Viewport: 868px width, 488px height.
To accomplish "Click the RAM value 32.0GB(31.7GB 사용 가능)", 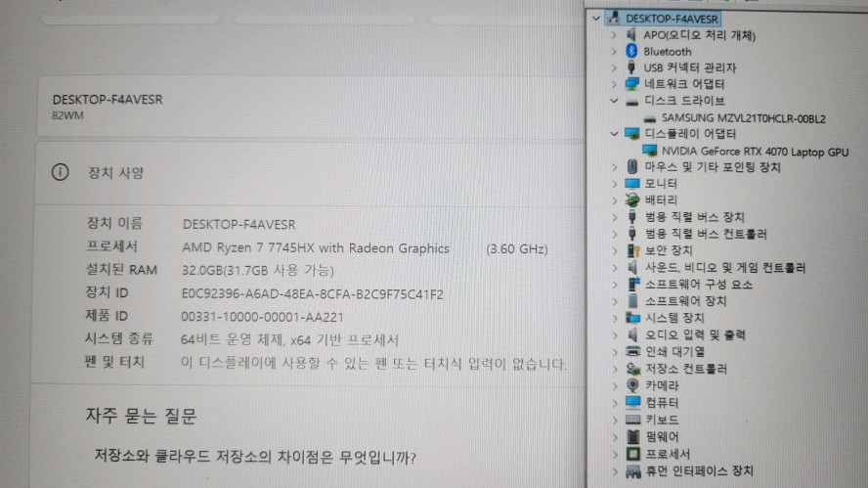I will [x=257, y=270].
